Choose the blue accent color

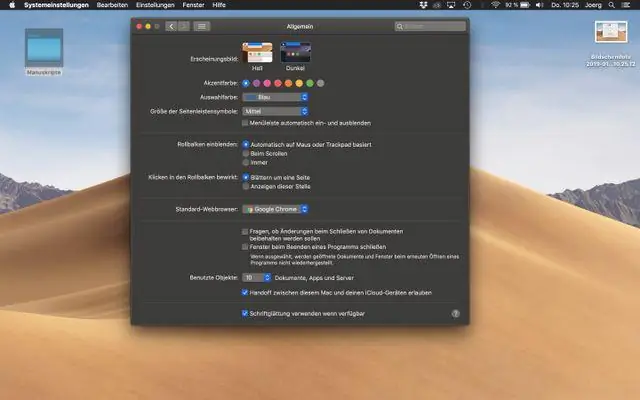[x=246, y=83]
